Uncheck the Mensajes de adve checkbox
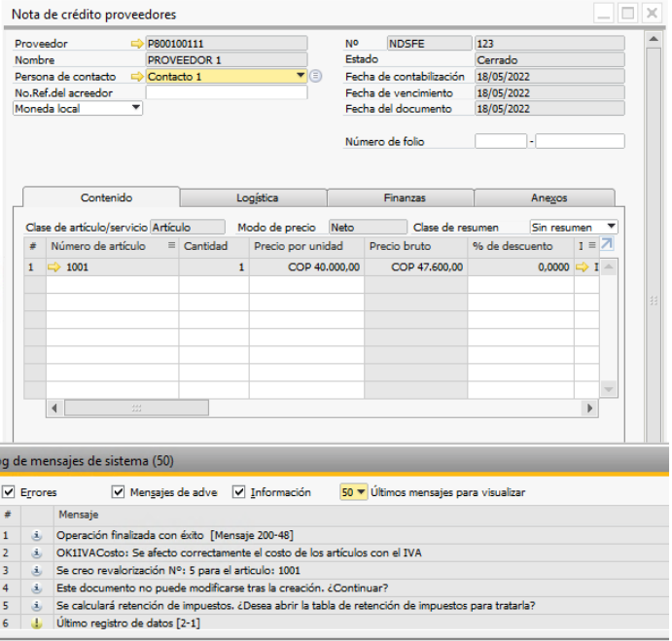Screen dimensions: 672x641 pos(119,492)
